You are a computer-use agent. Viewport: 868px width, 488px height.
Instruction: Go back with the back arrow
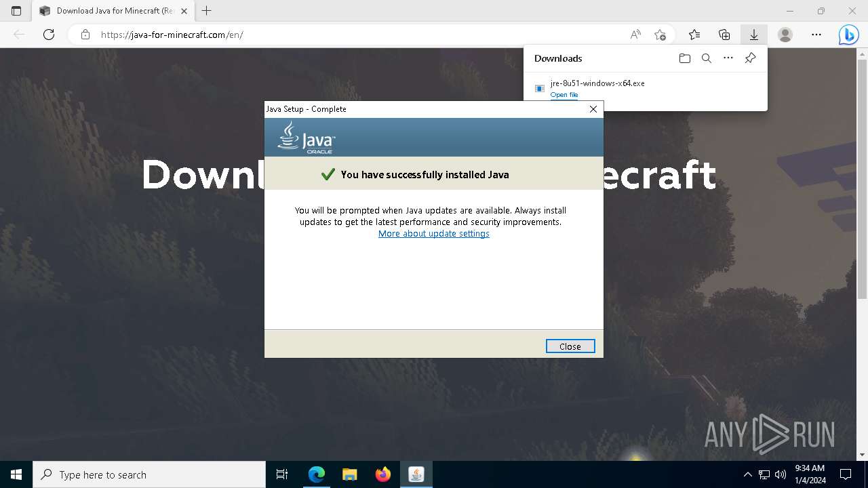[19, 35]
